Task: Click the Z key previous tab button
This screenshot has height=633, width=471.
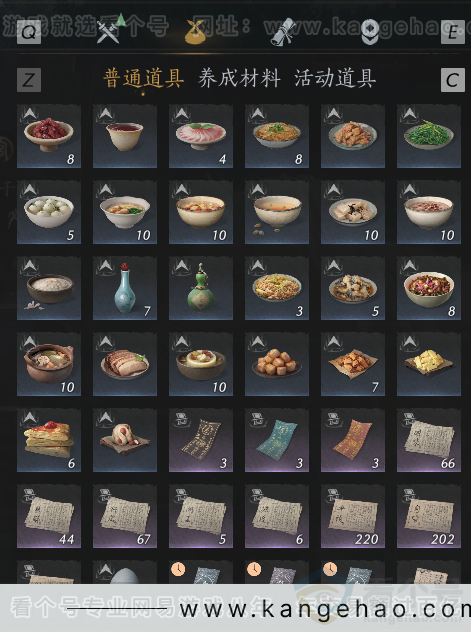Action: [29, 80]
